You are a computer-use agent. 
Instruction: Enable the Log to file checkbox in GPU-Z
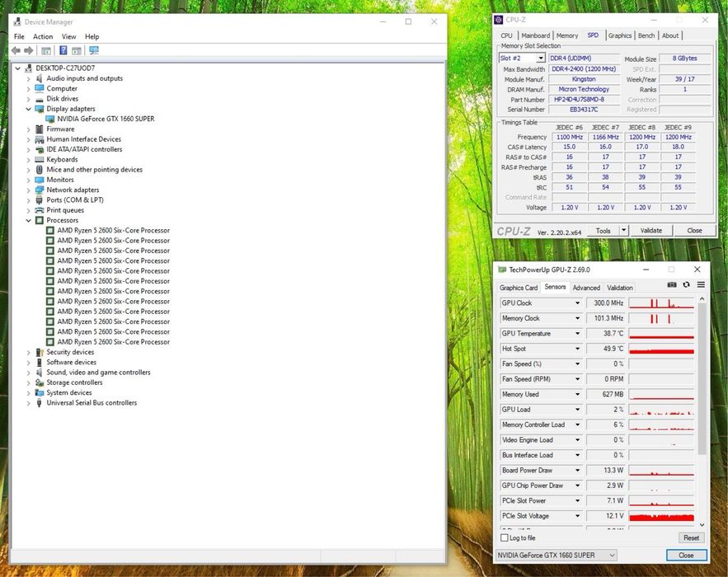(505, 537)
